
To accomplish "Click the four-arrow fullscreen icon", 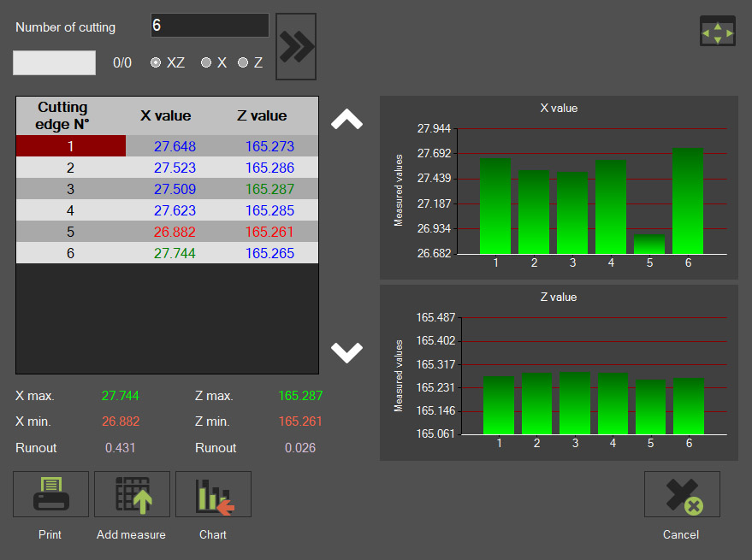I will (x=717, y=32).
